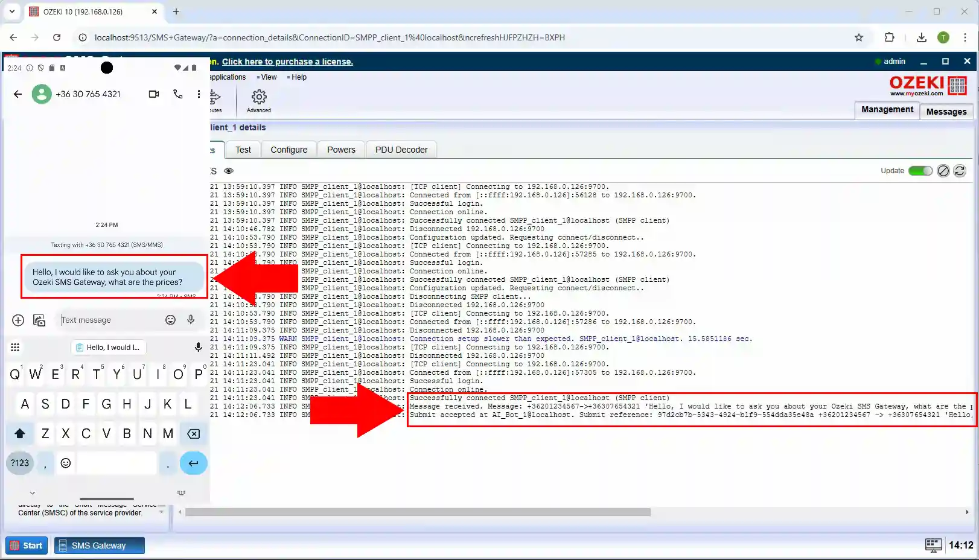Tap the ?123 symbols key
Image resolution: width=979 pixels, height=560 pixels.
[20, 463]
